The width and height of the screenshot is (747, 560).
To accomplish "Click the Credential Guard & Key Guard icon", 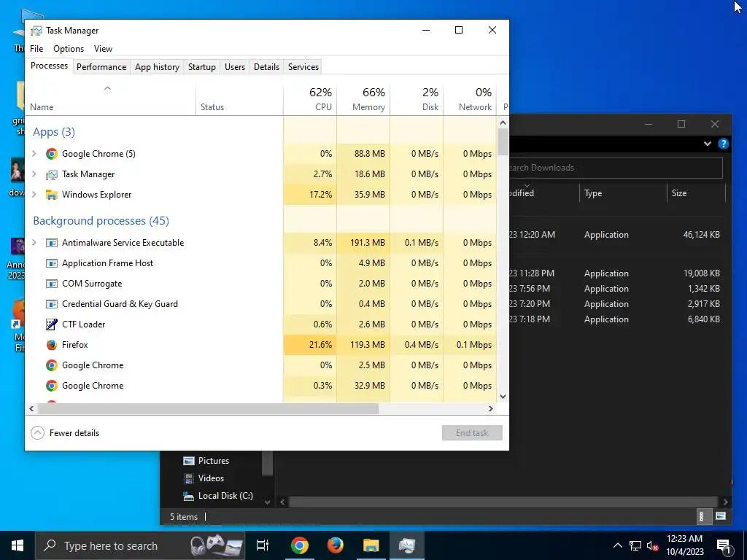I will coord(52,304).
